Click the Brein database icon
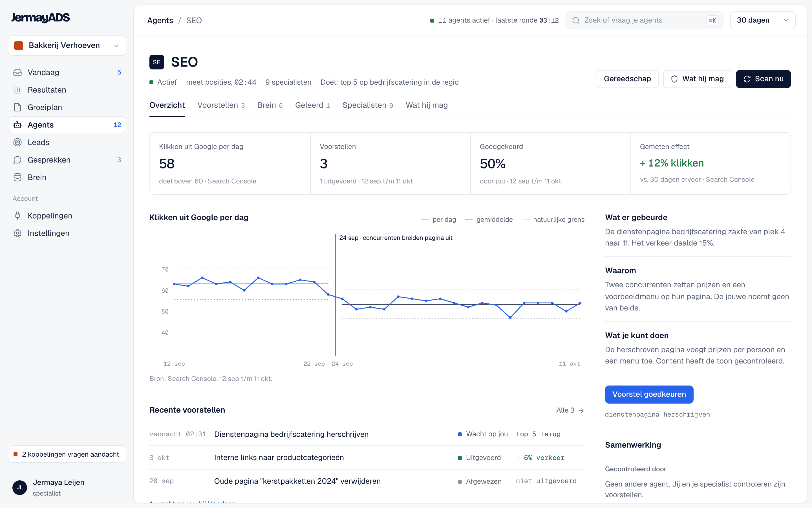Screen dimensions: 812x508 click(x=17, y=177)
